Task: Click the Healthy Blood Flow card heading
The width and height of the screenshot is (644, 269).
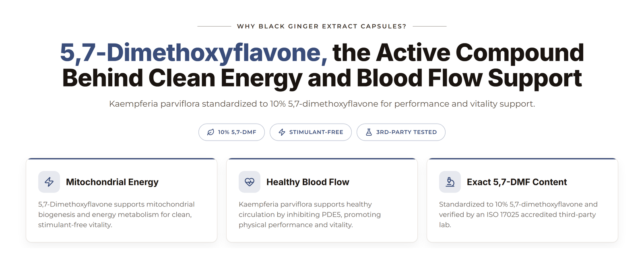Action: tap(308, 182)
